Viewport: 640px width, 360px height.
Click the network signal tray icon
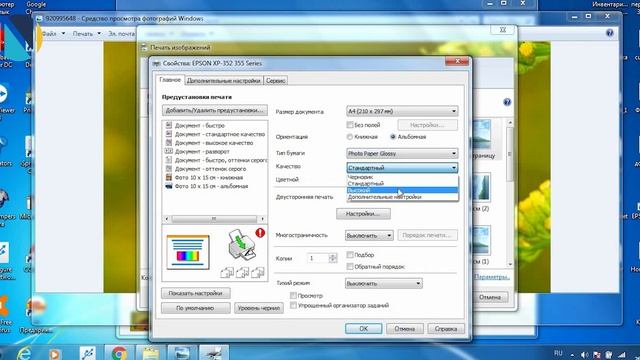621,355
